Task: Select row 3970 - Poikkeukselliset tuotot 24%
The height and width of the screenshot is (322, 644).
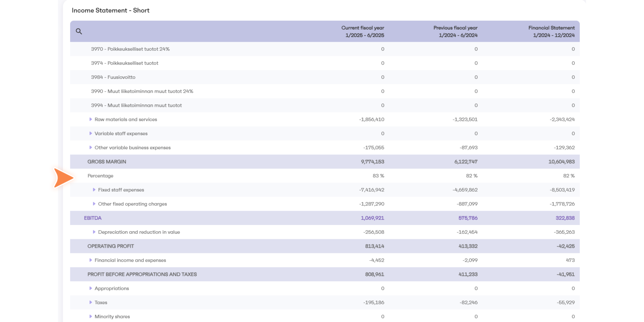Action: [x=325, y=49]
